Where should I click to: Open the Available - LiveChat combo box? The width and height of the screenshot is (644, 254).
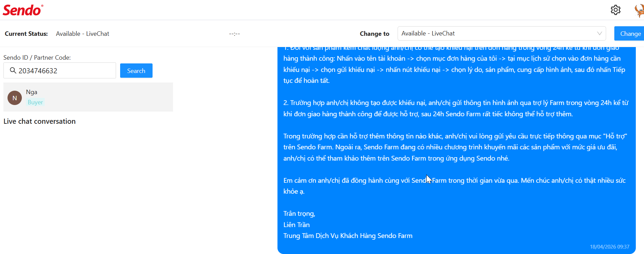tap(502, 33)
